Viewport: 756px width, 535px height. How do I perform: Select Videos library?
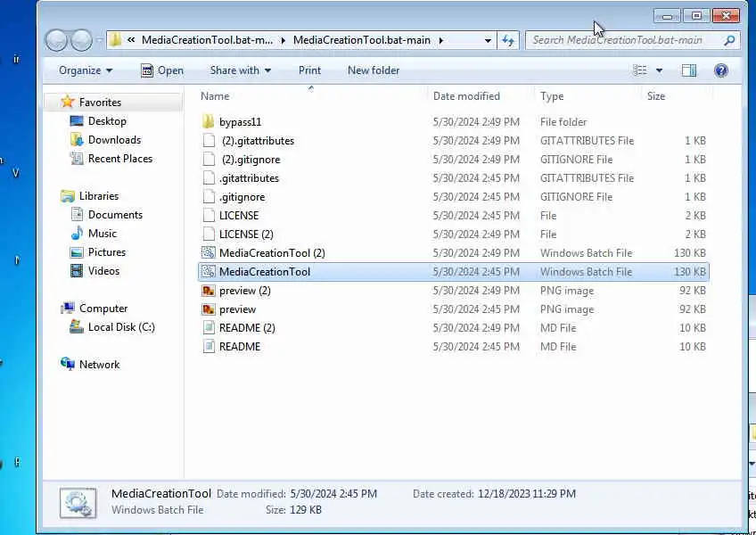103,271
